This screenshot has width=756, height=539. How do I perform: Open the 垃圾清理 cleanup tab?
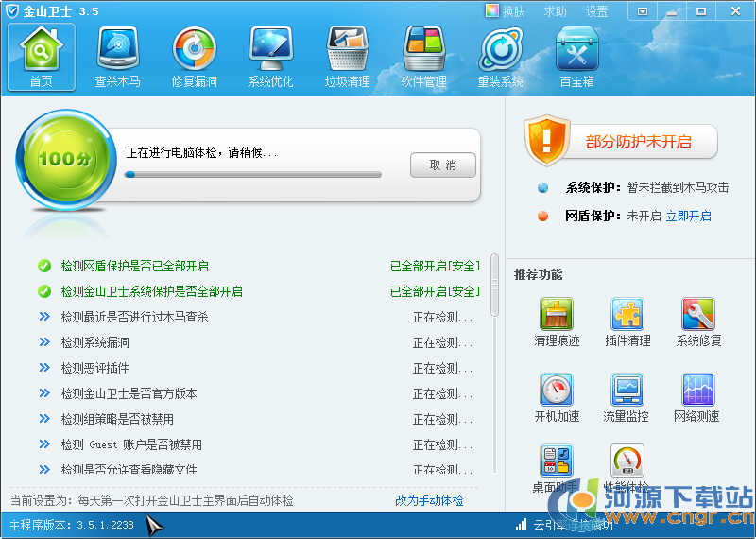[x=347, y=57]
